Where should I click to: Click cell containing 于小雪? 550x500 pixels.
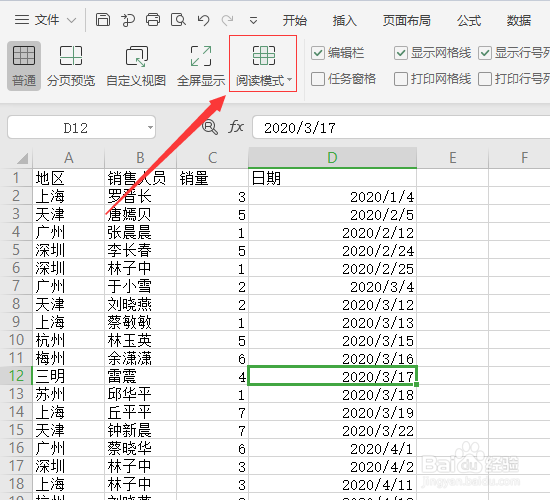(140, 286)
